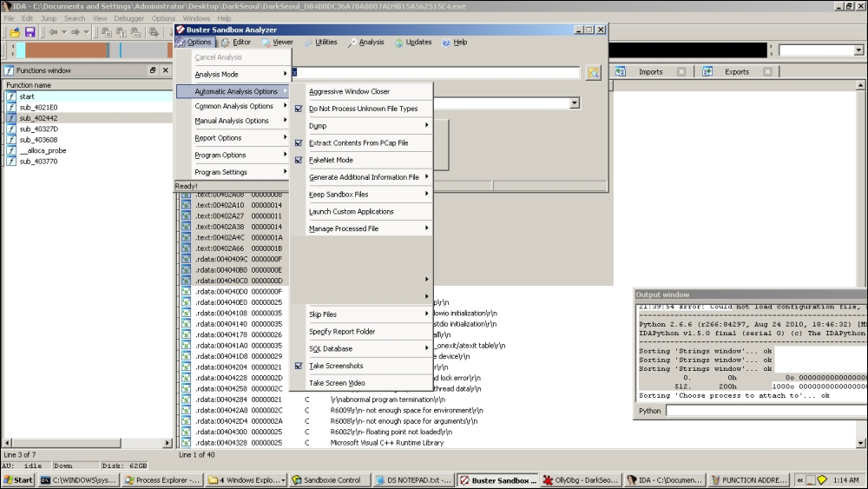
Task: Close the Imports tab
Action: pos(681,71)
